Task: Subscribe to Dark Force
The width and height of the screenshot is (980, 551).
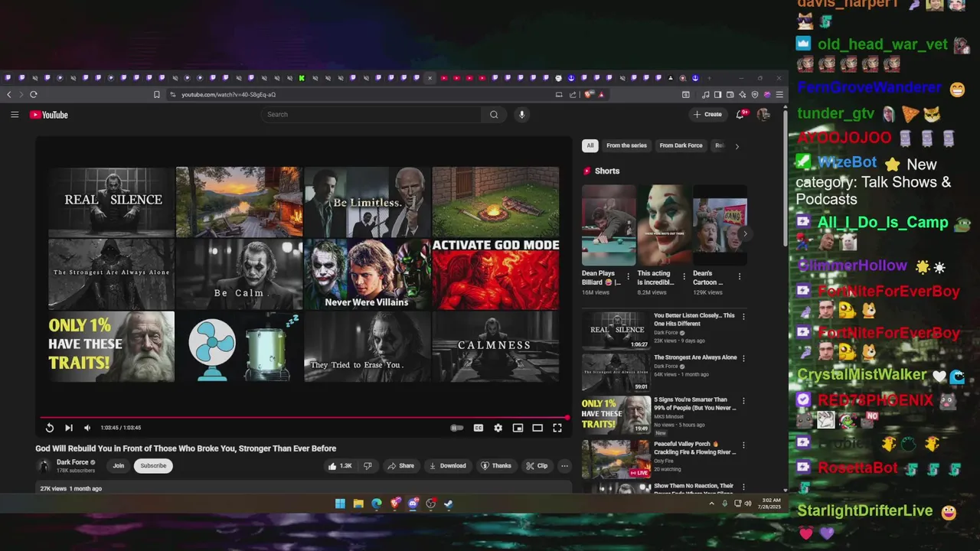Action: click(x=153, y=465)
